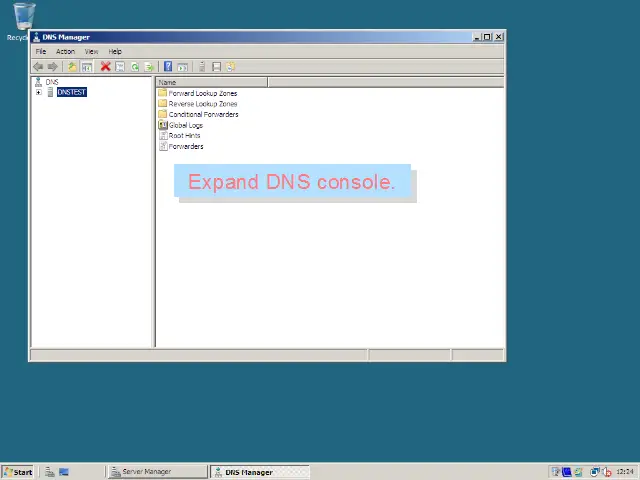640x480 pixels.
Task: Open the Start menu
Action: (18, 472)
